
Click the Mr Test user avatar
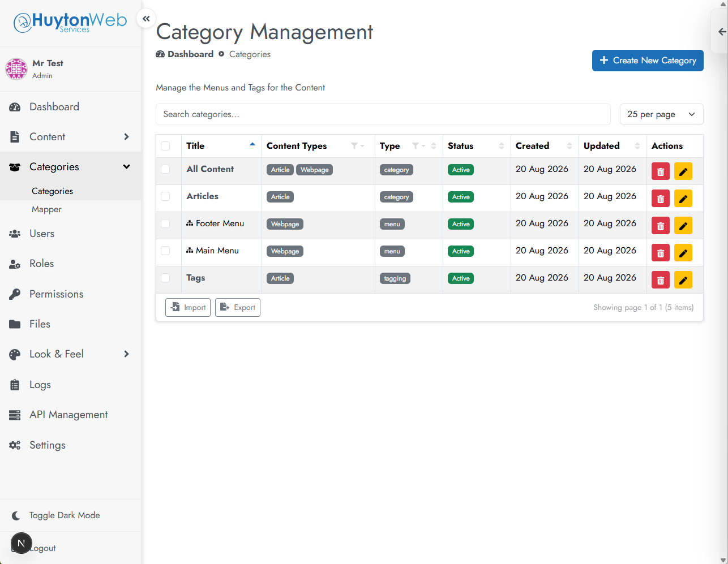pos(16,69)
